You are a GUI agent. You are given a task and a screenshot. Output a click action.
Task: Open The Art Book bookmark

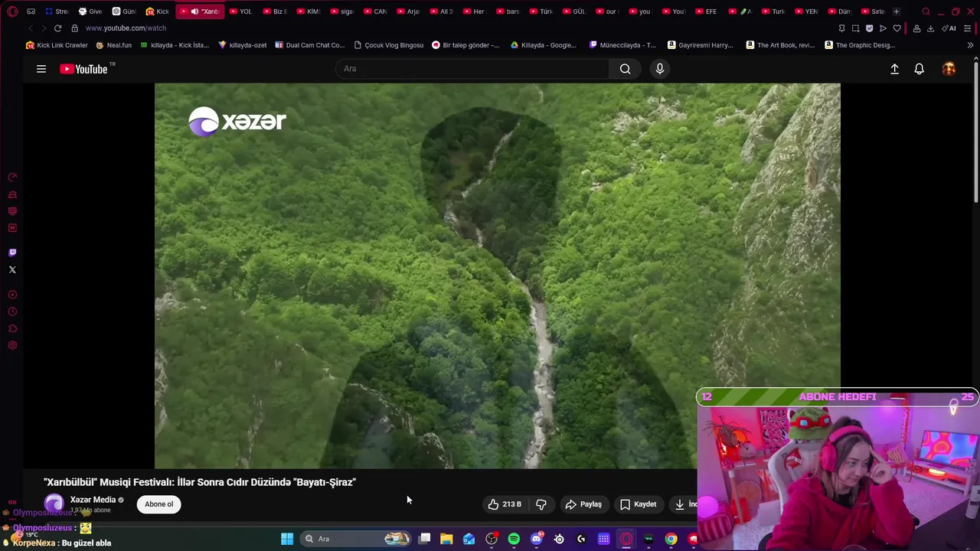780,45
